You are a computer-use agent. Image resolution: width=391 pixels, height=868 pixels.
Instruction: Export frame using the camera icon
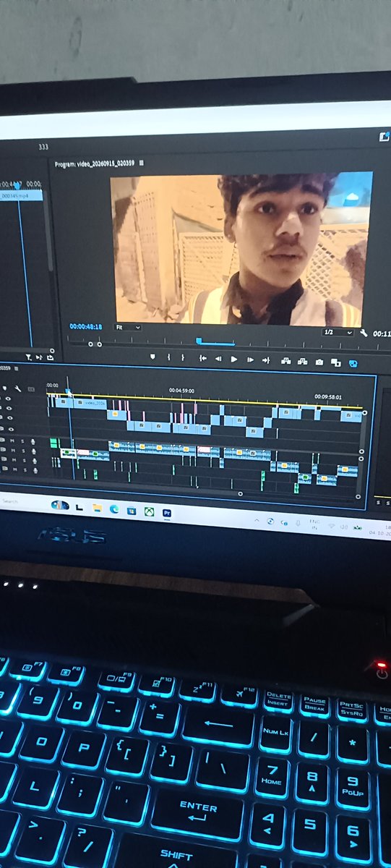[x=319, y=362]
